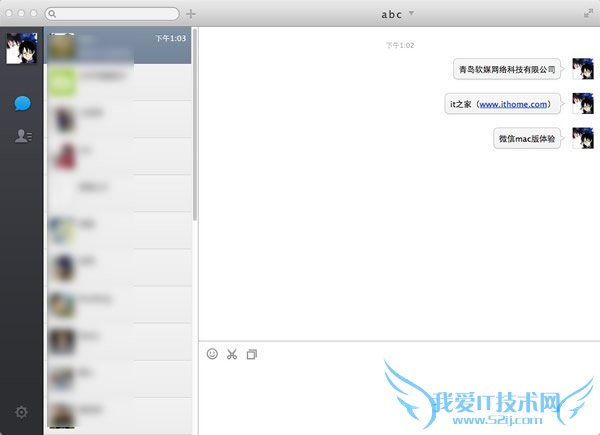Click sender avatar beside it之家 message
The width and height of the screenshot is (600, 435).
pos(583,103)
